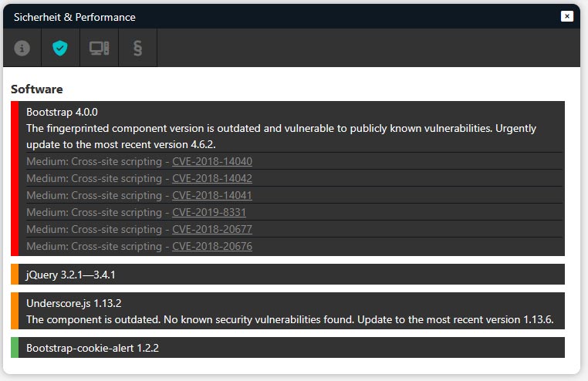Open the devices/monitor tab icon

click(x=99, y=48)
